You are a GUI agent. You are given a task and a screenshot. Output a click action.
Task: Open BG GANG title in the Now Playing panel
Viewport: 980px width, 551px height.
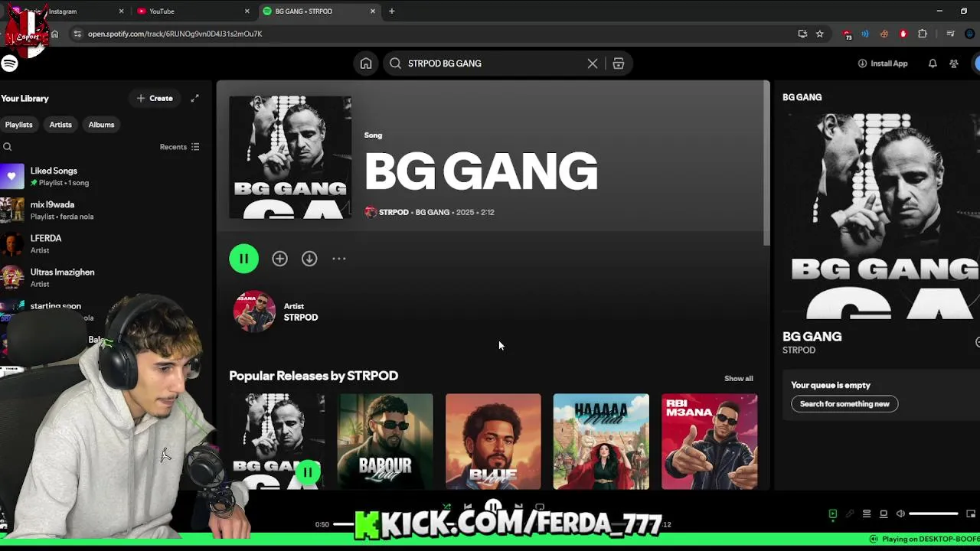[812, 337]
